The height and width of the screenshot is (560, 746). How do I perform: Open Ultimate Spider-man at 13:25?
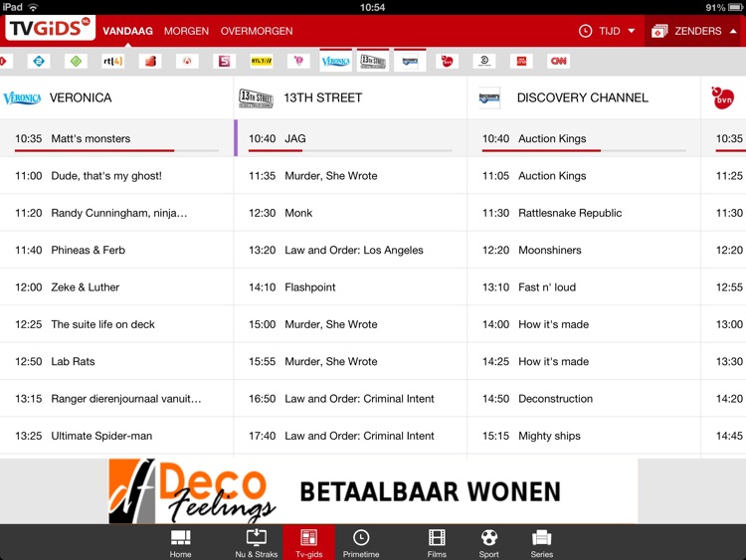point(116,436)
